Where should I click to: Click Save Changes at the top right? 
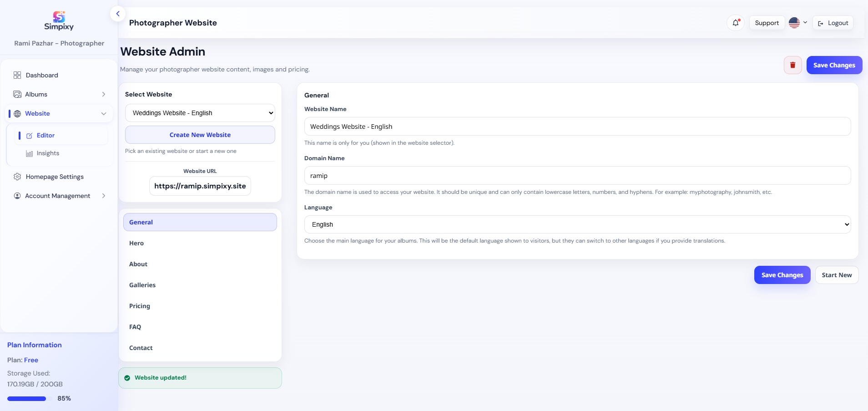coord(834,65)
